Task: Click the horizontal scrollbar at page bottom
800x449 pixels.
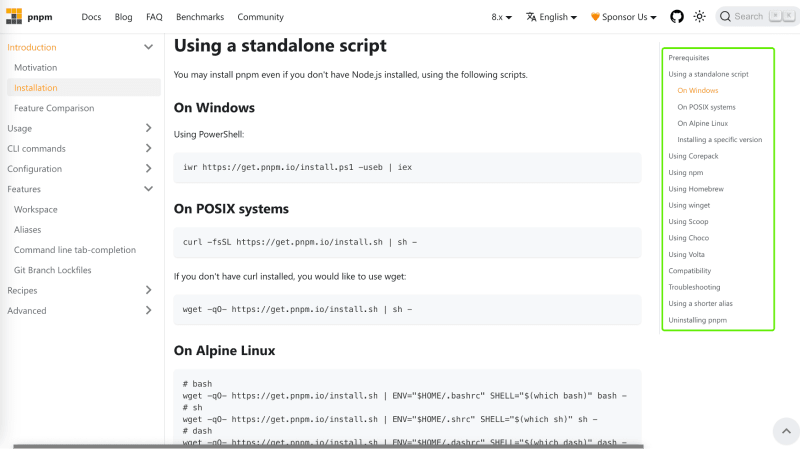Action: pos(328,446)
